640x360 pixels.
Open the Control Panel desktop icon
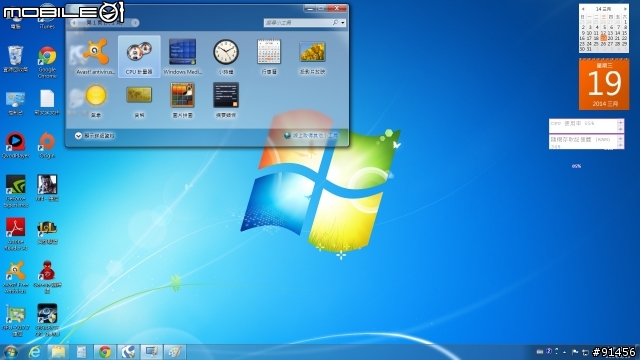pos(16,102)
